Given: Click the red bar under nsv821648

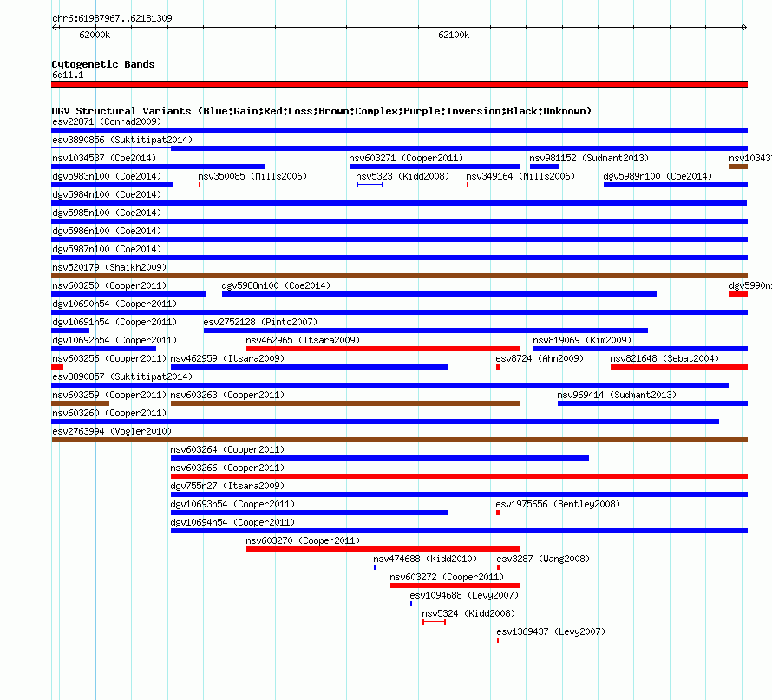Looking at the screenshot, I should pos(679,367).
